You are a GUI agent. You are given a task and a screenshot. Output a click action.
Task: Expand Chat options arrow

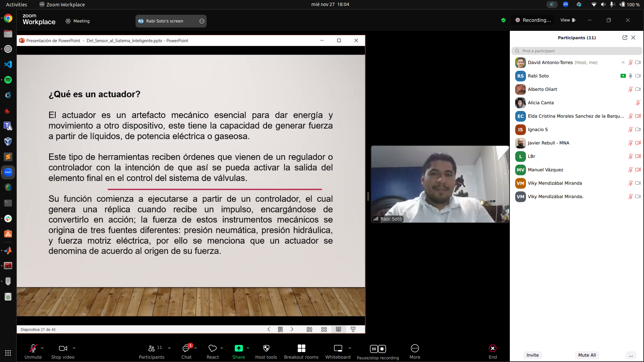tap(196, 348)
